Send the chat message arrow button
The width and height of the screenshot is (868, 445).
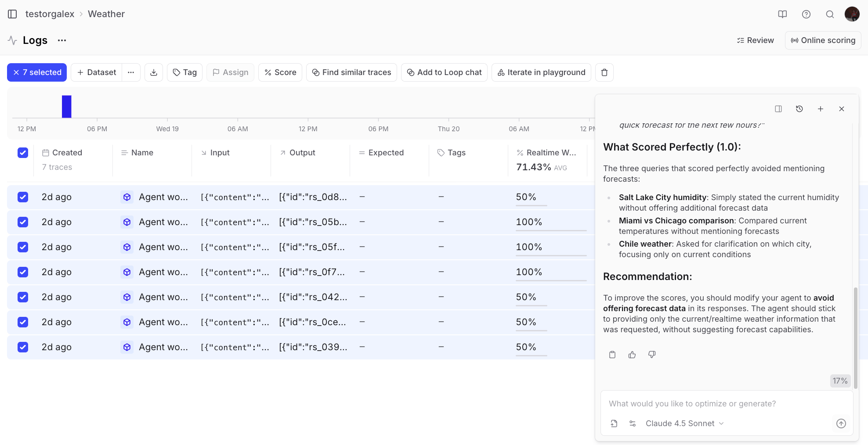click(841, 423)
